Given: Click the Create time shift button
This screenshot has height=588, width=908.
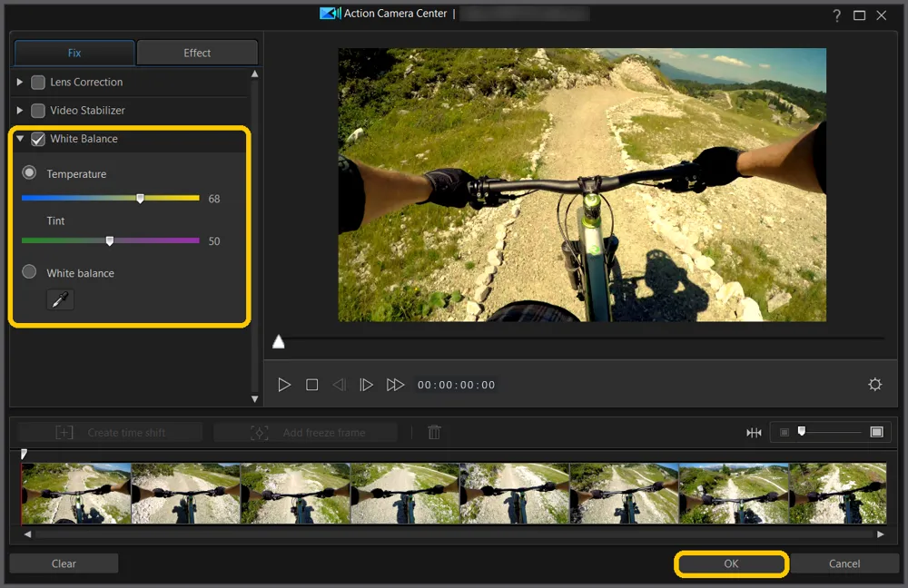Looking at the screenshot, I should tap(110, 432).
